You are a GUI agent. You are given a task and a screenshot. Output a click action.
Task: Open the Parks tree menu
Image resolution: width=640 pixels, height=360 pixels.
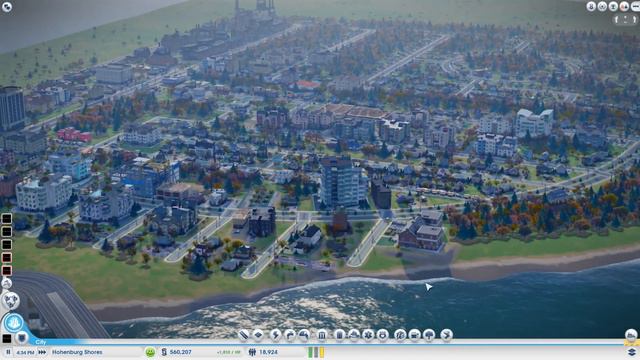pos(429,335)
